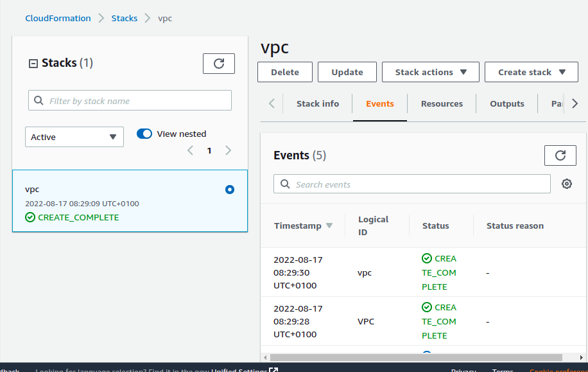Viewport: 588px width, 372px height.
Task: Click the search events magnifier icon
Action: (x=285, y=184)
